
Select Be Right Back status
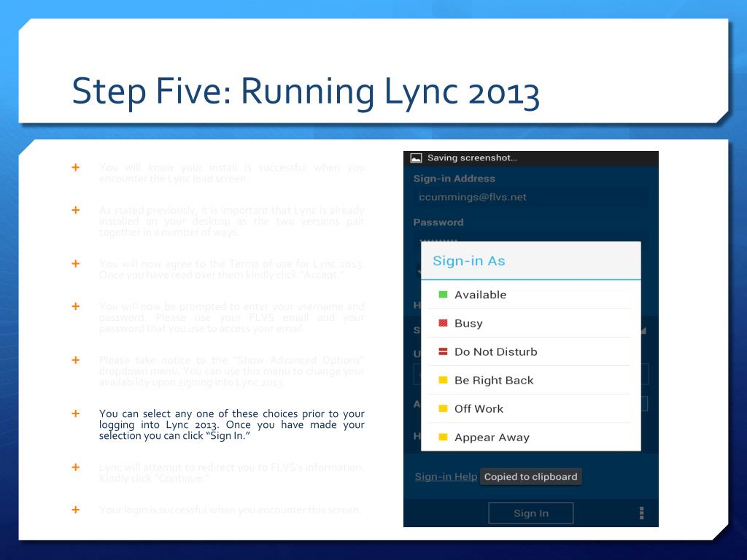pyautogui.click(x=531, y=381)
